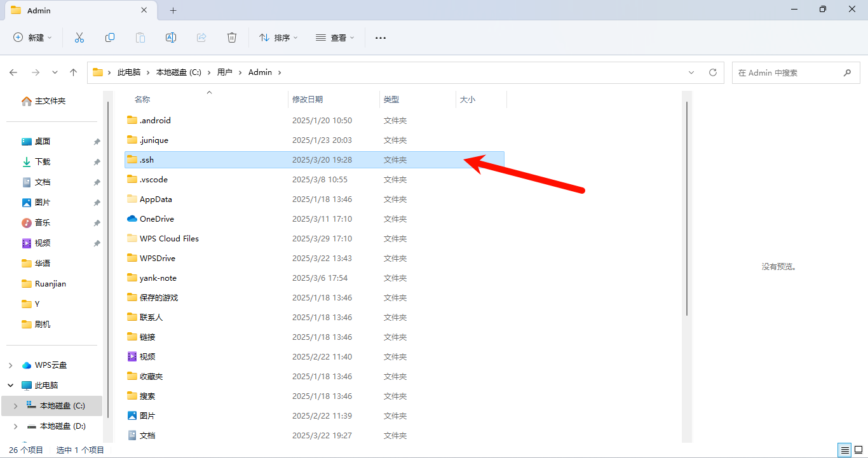This screenshot has height=458, width=868.
Task: Click the Refresh icon beside address bar
Action: coord(713,72)
